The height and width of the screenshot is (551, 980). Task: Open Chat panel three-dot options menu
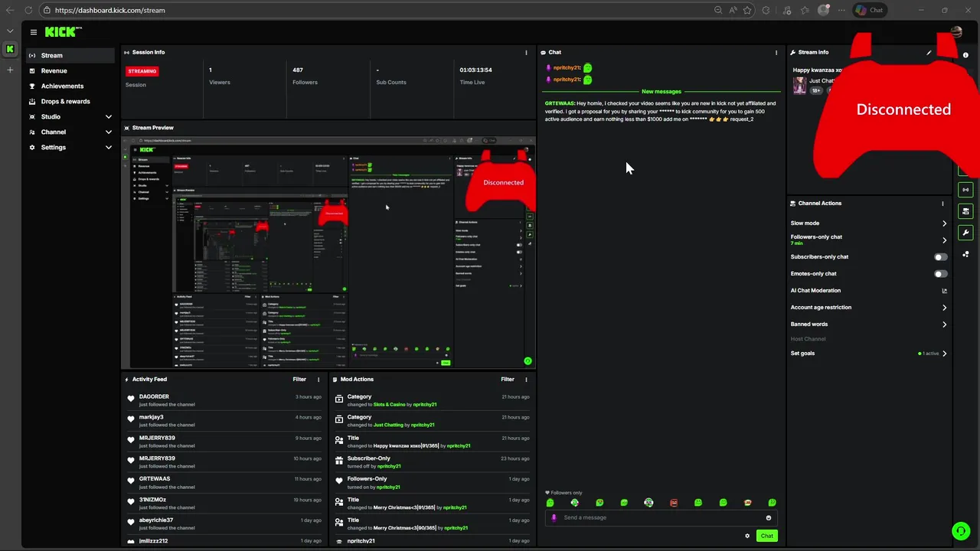click(x=776, y=53)
